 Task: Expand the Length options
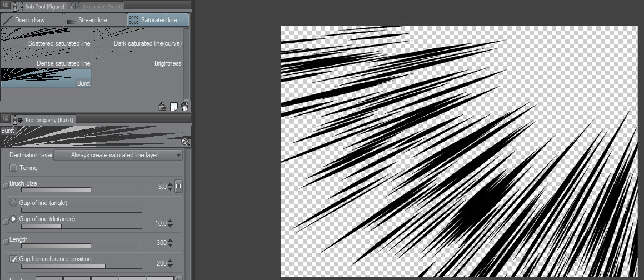tap(6, 242)
